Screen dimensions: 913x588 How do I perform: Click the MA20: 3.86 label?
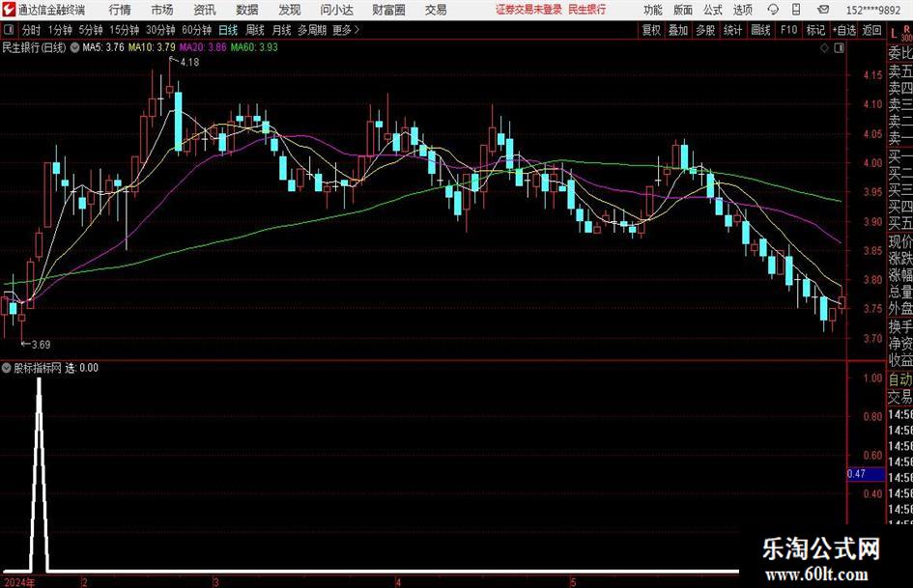[x=203, y=47]
